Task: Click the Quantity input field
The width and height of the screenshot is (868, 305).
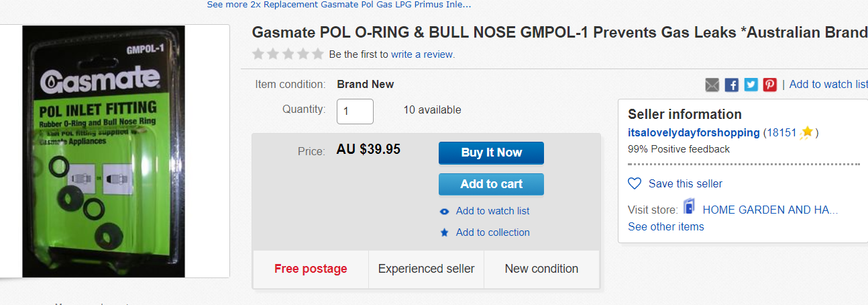Action: pyautogui.click(x=355, y=111)
